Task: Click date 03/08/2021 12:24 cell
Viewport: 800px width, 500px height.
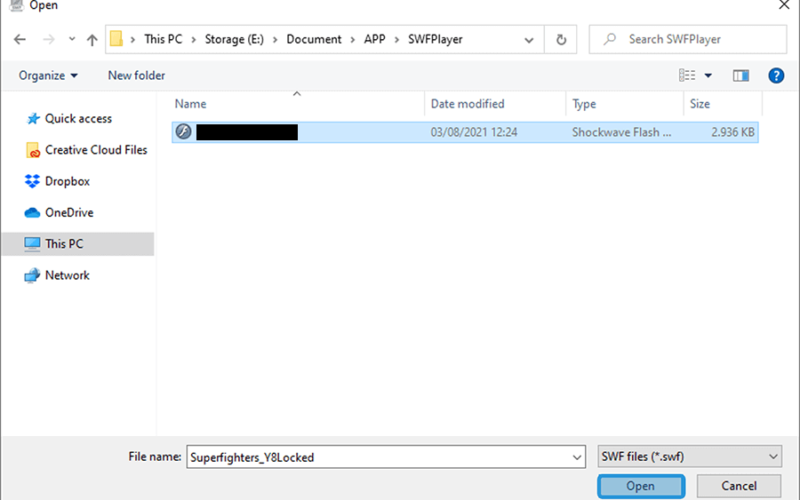Action: point(474,132)
